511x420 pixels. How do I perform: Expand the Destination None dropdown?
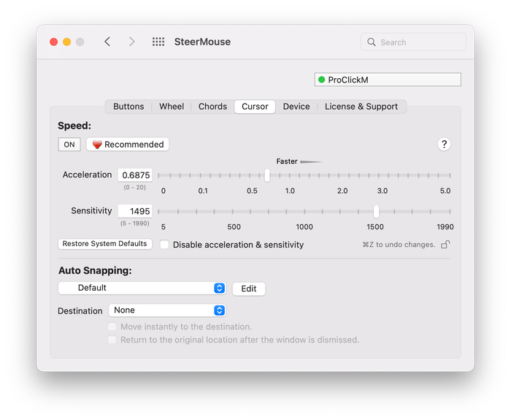tap(167, 310)
